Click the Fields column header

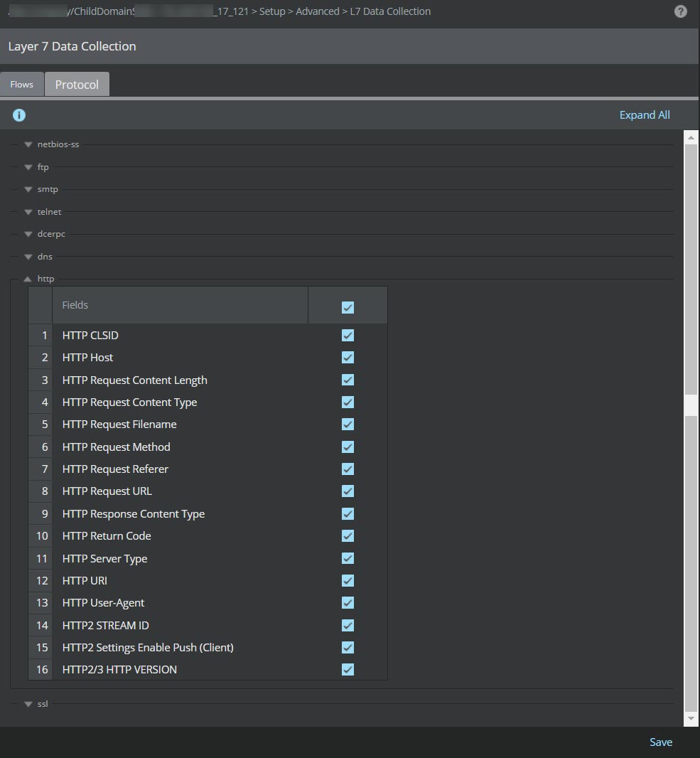click(180, 305)
